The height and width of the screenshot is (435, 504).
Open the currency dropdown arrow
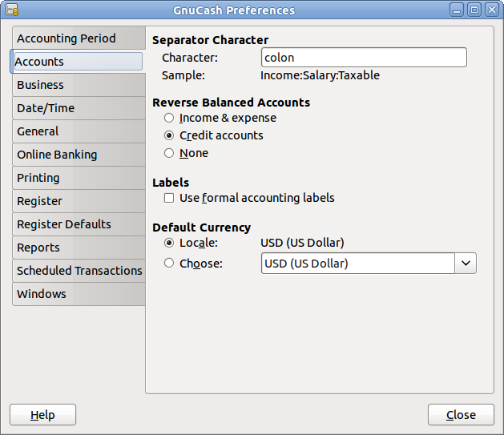coord(466,263)
